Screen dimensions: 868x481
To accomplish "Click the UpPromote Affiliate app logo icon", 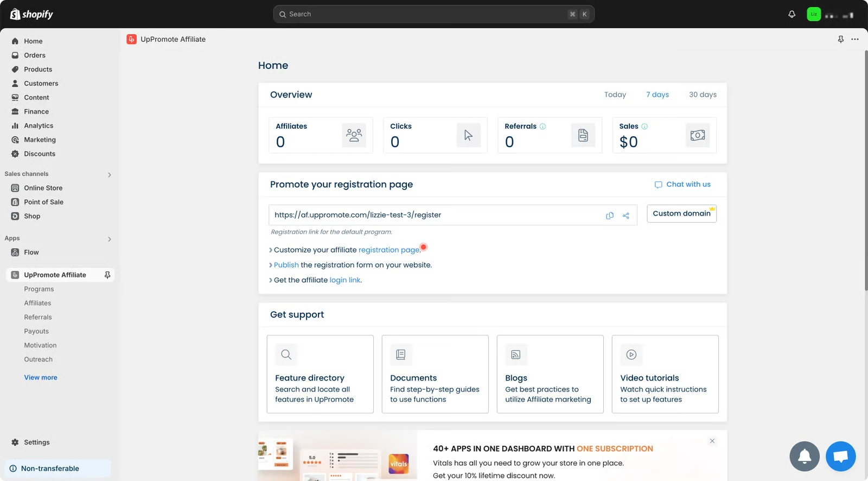I will [131, 39].
